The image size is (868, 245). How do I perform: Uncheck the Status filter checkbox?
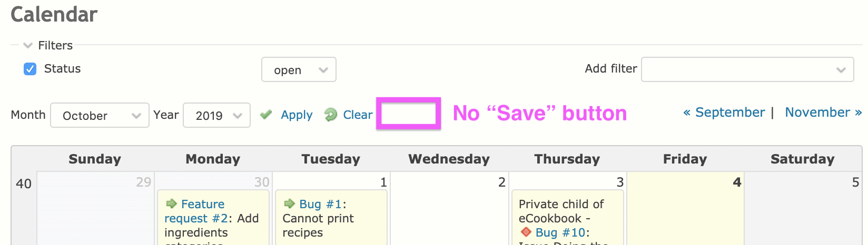(30, 69)
